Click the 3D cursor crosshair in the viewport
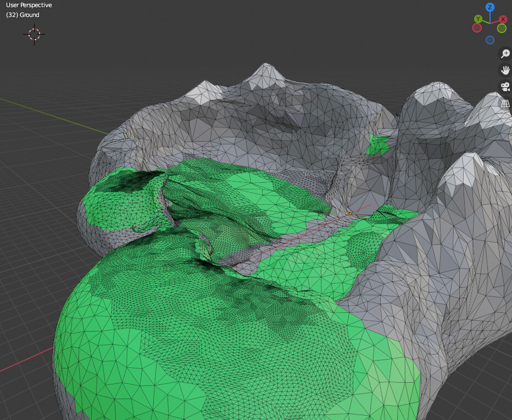The height and width of the screenshot is (420, 512). pyautogui.click(x=34, y=34)
